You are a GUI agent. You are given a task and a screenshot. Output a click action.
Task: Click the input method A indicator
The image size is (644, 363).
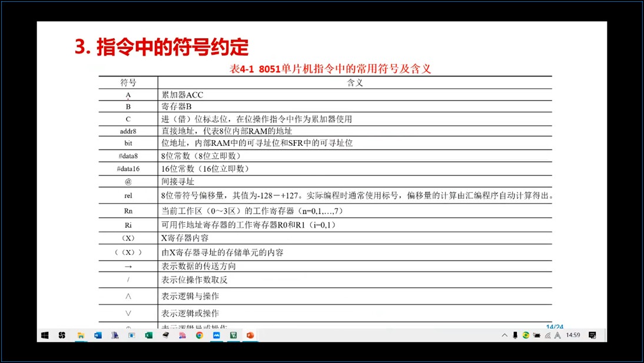(x=557, y=335)
